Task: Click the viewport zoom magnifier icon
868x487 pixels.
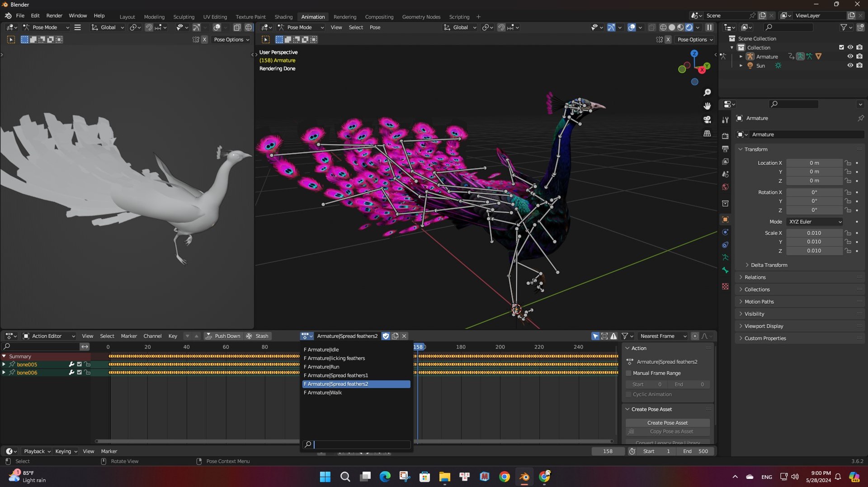Action: click(707, 93)
